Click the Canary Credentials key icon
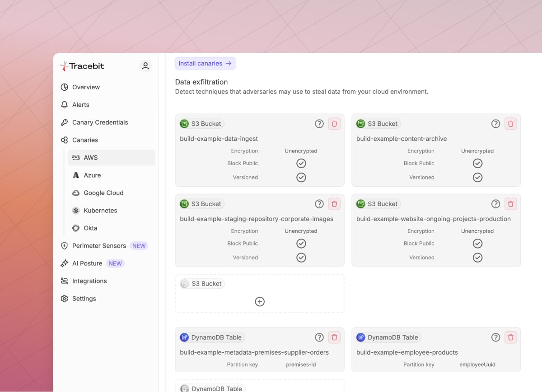 click(65, 122)
